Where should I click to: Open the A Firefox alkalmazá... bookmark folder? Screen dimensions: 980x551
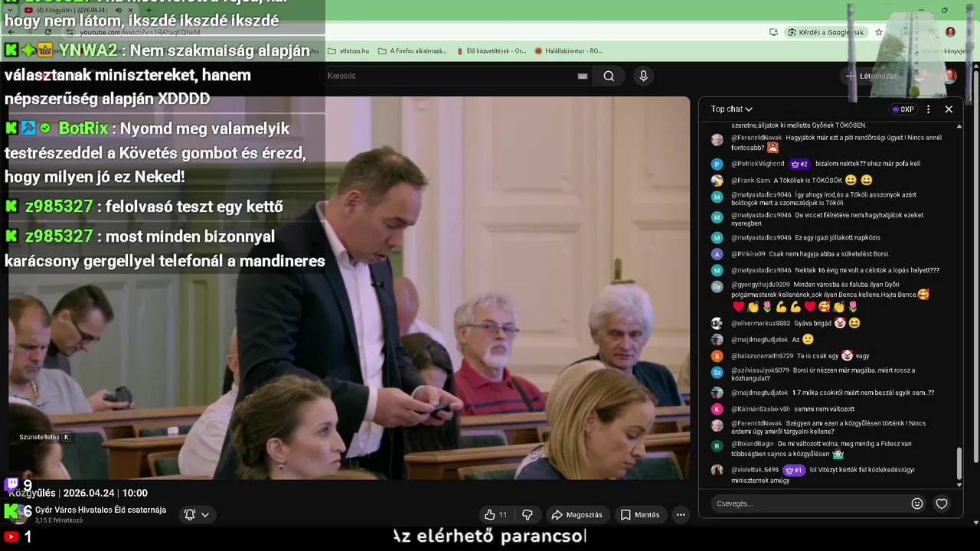pyautogui.click(x=412, y=51)
